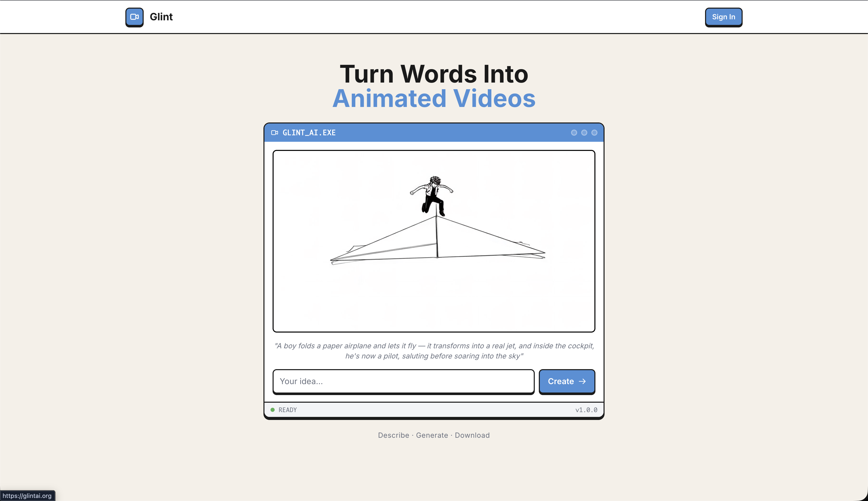Click the Glint brand name text
The image size is (868, 501).
tap(161, 17)
